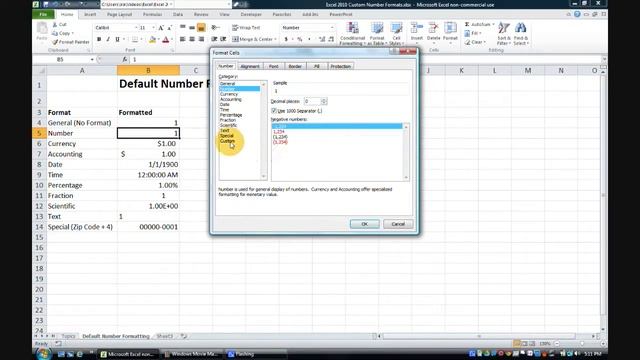Toggle Bold formatting
This screenshot has width=640, height=360.
tap(99, 40)
